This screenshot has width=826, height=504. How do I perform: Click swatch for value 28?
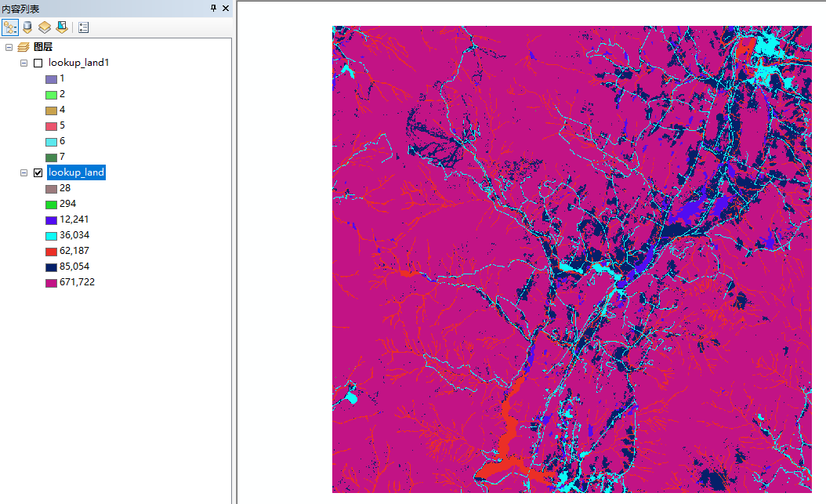[x=51, y=189]
